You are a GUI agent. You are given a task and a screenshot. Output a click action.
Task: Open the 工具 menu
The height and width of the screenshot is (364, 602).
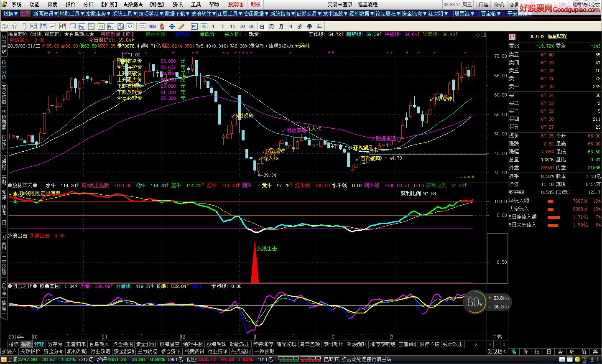point(196,4)
